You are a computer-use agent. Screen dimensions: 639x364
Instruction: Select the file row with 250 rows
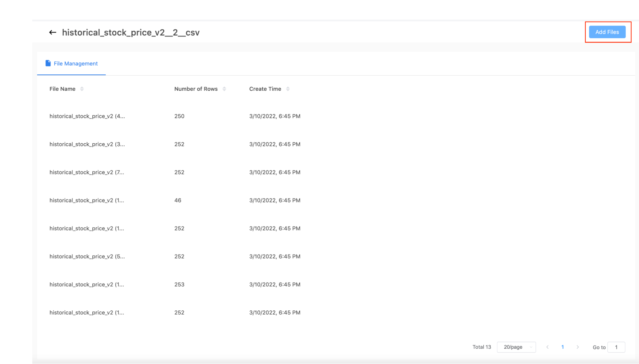(x=179, y=116)
